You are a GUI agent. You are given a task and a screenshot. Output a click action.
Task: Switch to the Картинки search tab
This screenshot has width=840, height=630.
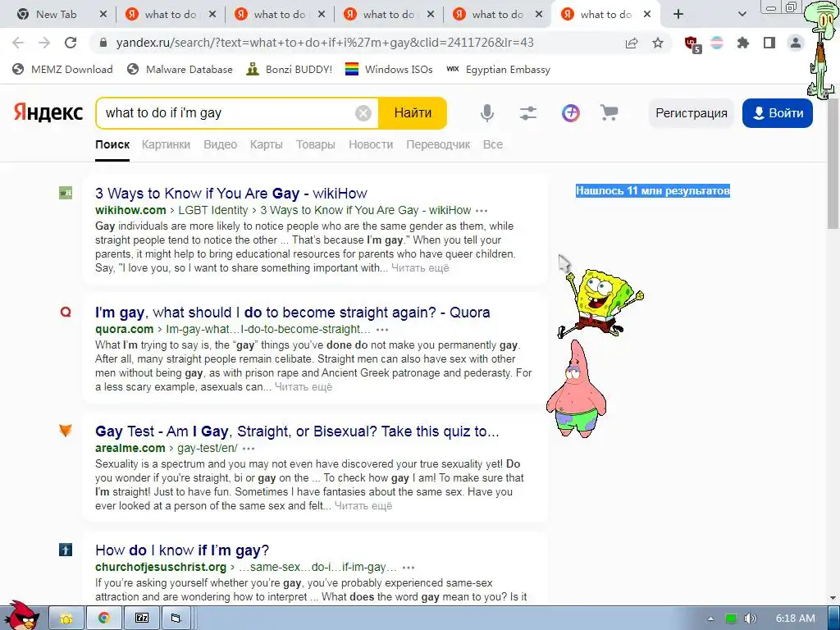point(166,144)
